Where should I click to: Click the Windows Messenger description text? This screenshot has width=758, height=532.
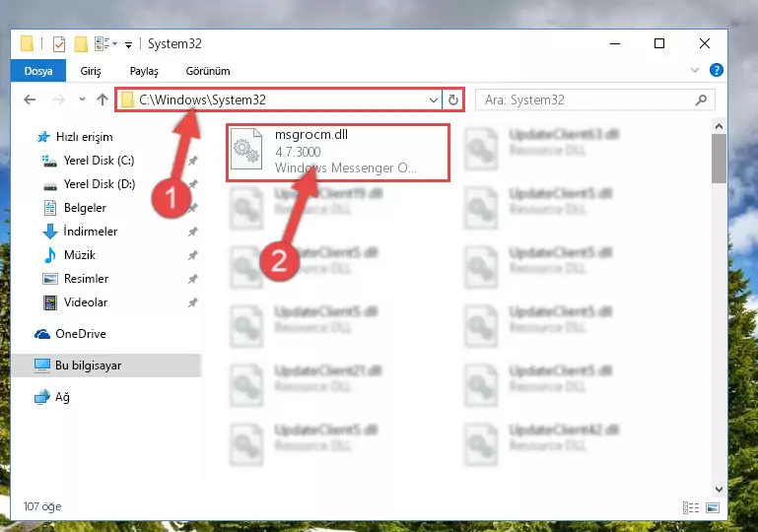[345, 167]
